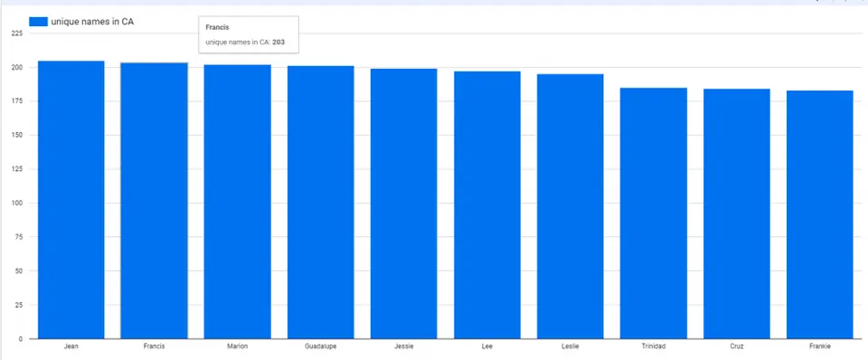Select the Guadalupe bar in chart
868x360 pixels.
coord(320,202)
